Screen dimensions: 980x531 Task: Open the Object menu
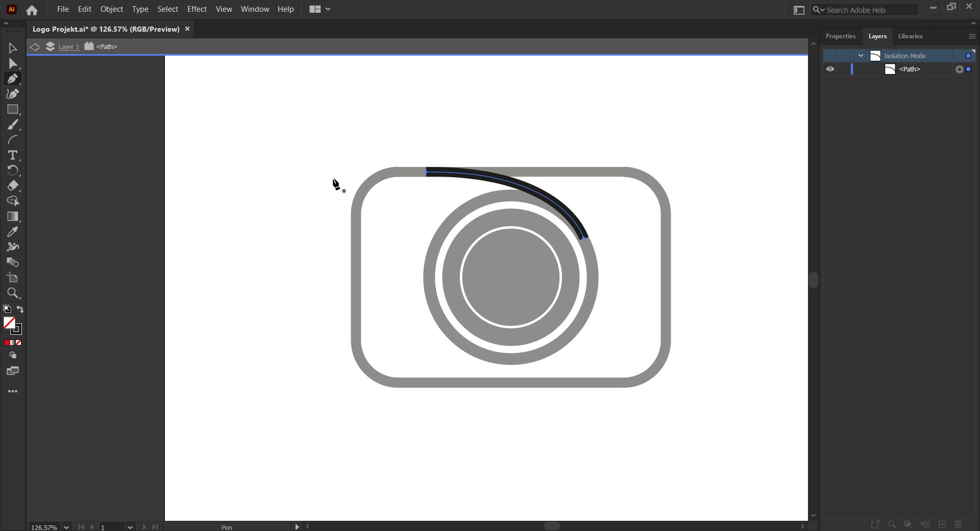tap(112, 9)
